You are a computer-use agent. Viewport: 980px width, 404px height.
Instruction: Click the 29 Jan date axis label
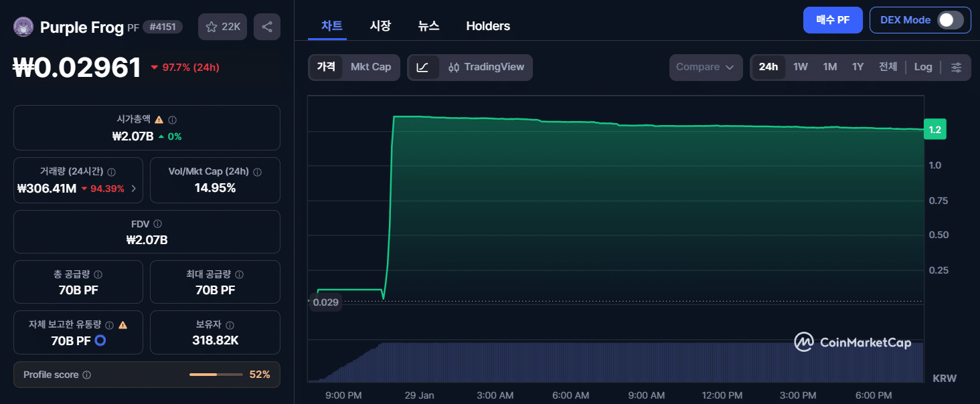(x=419, y=395)
